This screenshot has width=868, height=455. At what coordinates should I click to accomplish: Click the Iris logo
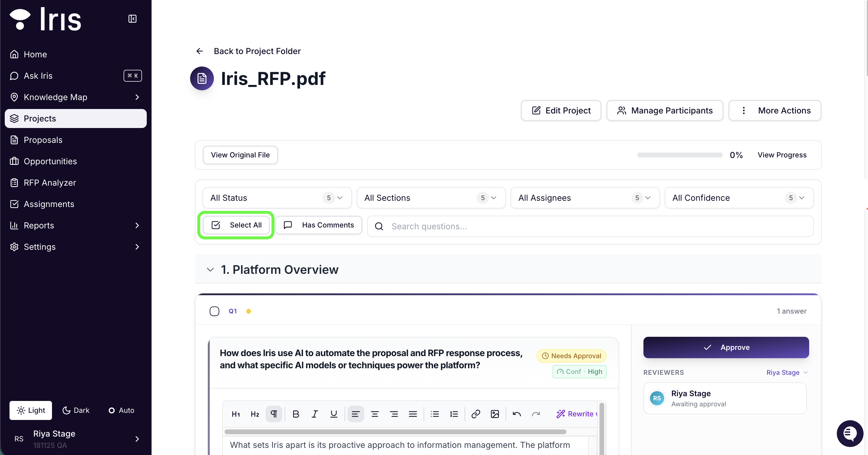[45, 19]
